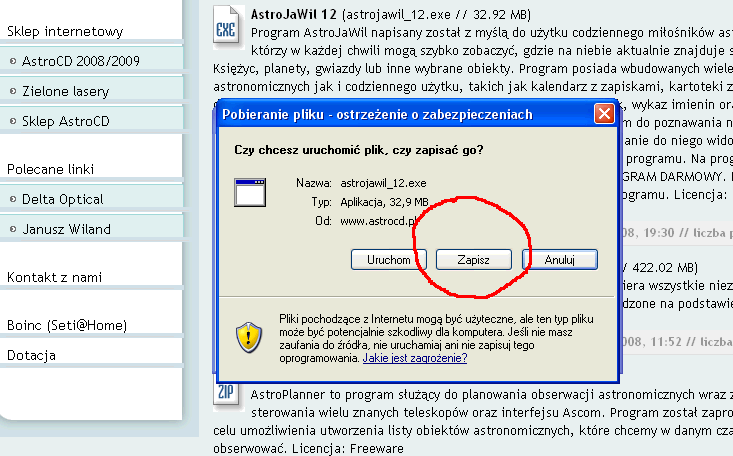Viewport: 733px width, 456px height.
Task: Click the application window icon in the dialog
Action: click(x=250, y=192)
